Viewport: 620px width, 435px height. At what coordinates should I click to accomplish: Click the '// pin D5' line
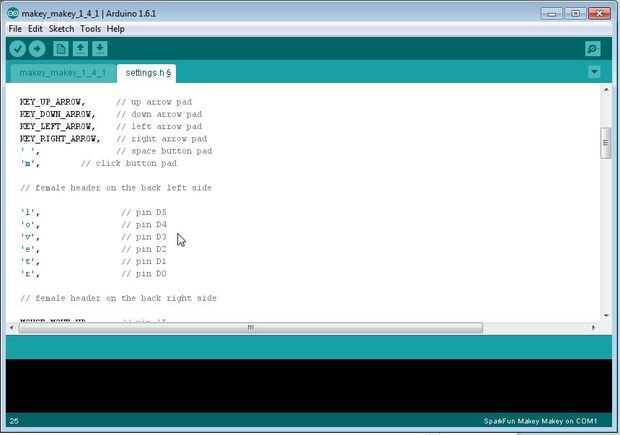pyautogui.click(x=93, y=212)
